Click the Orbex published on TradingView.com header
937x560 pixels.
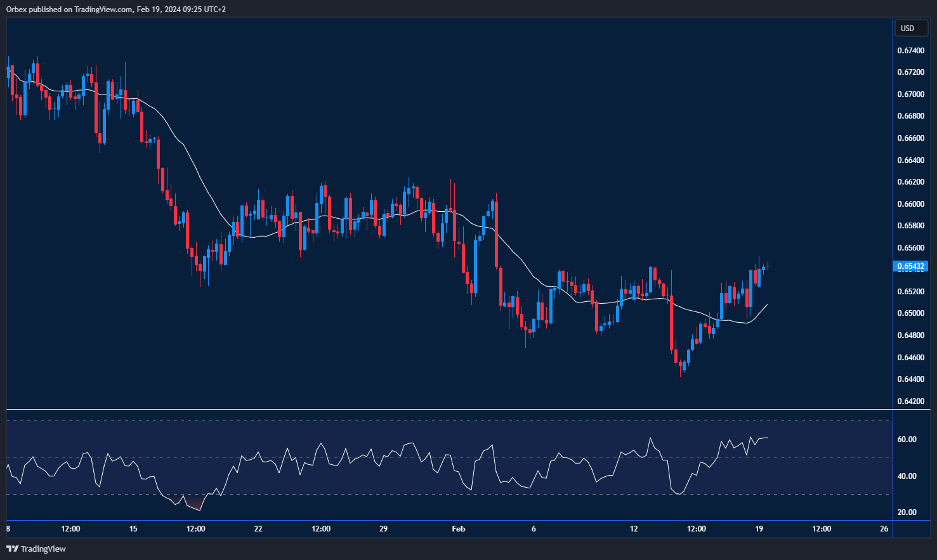(x=116, y=9)
